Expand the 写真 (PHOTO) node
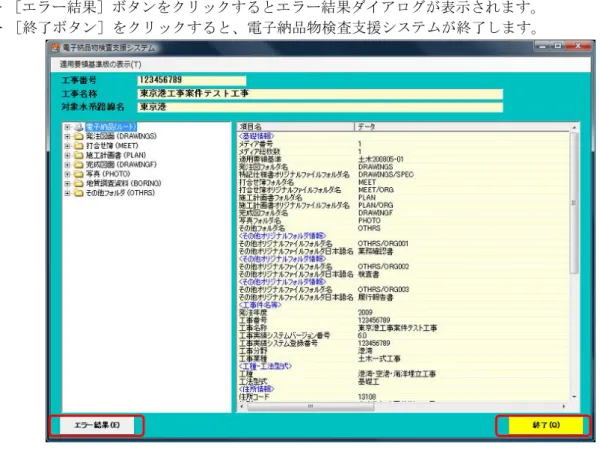Screen dimensions: 600x449 (67, 174)
